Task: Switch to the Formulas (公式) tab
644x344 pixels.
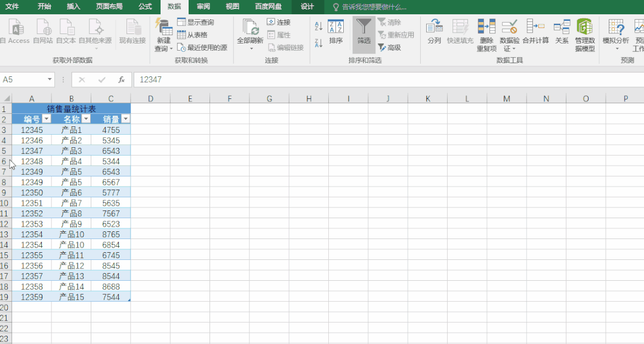Action: 145,7
